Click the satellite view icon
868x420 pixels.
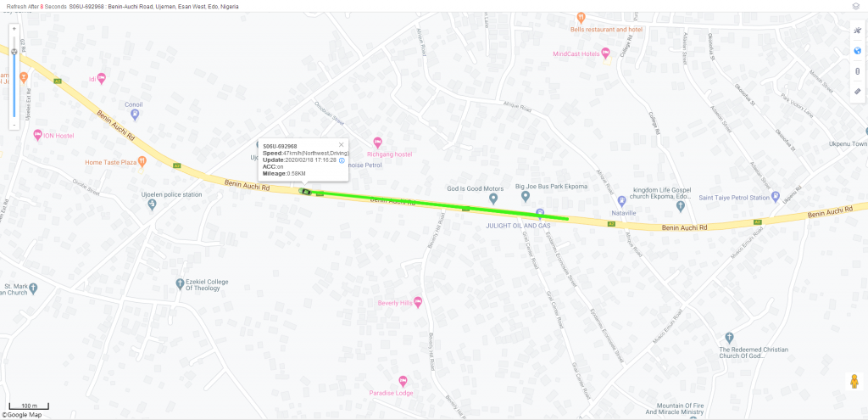[858, 31]
